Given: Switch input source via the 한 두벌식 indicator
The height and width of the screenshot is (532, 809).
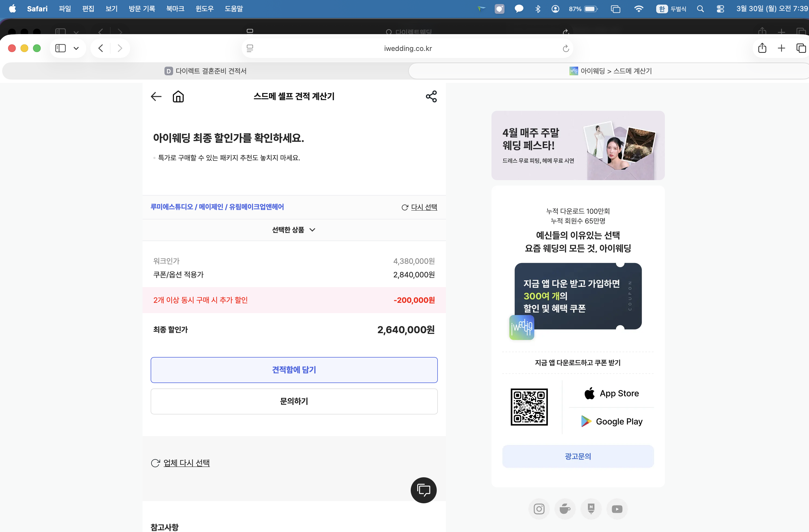Looking at the screenshot, I should coord(670,8).
